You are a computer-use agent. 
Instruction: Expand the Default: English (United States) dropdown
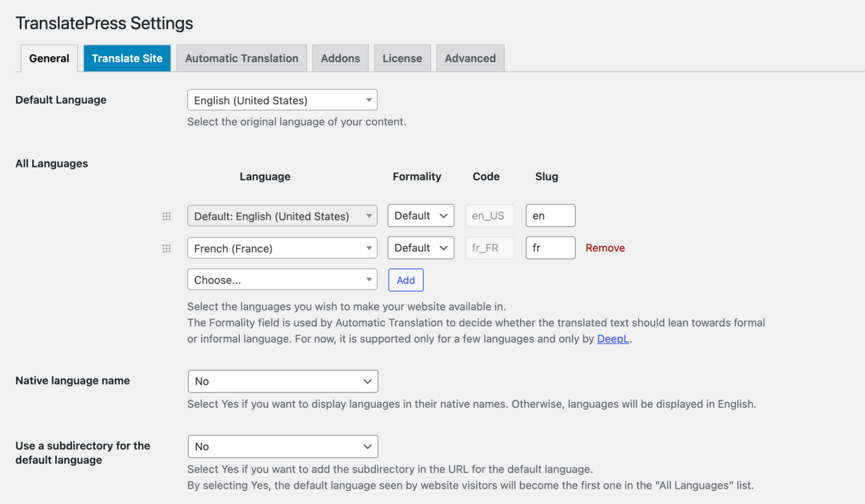tap(282, 216)
